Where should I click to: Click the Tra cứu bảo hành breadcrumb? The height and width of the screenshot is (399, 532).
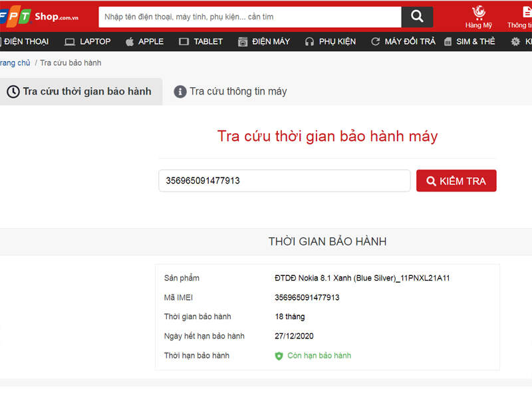pos(70,63)
